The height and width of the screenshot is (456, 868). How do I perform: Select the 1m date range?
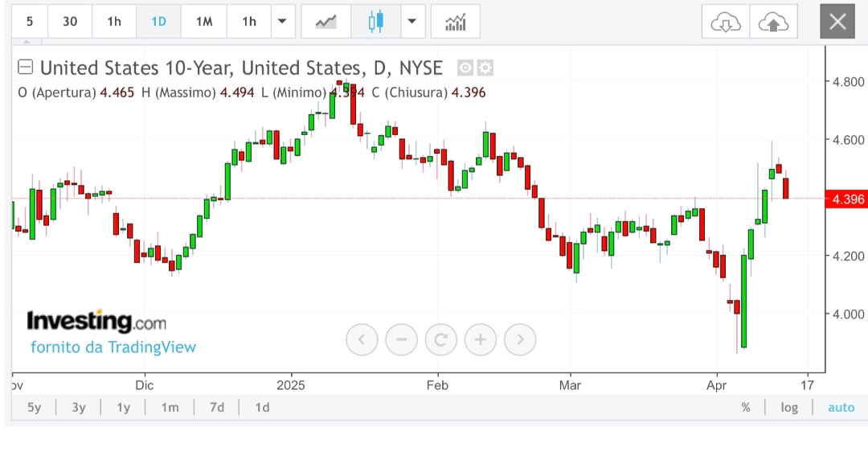click(170, 408)
